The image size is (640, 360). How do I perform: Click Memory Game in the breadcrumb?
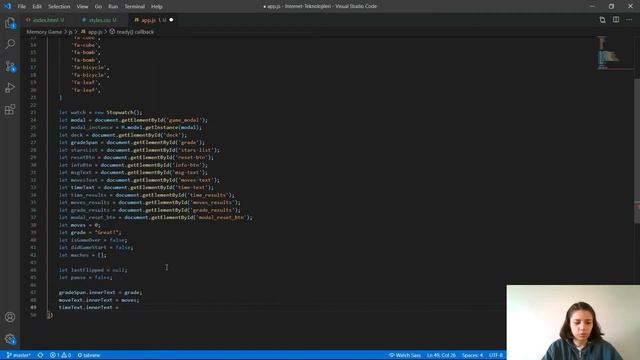44,31
